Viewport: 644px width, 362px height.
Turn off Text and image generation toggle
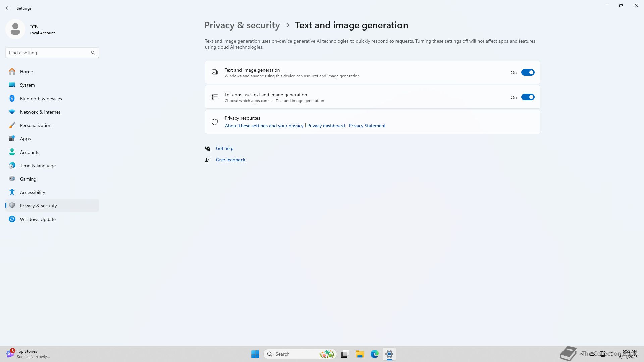pyautogui.click(x=527, y=73)
